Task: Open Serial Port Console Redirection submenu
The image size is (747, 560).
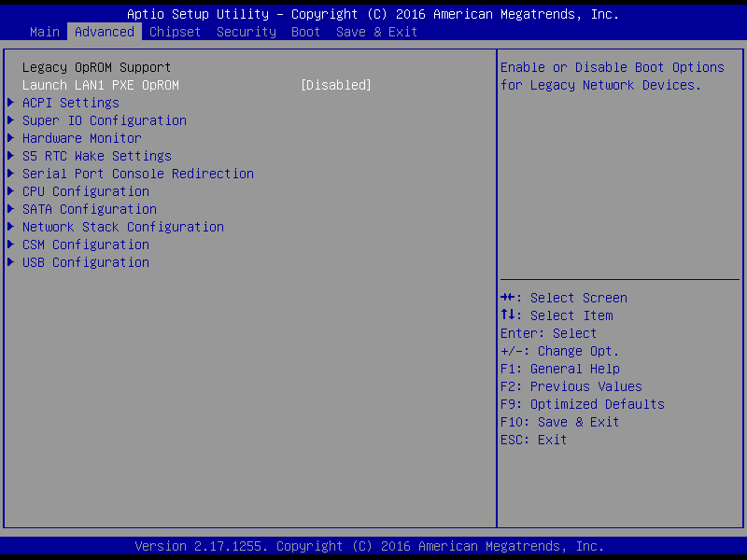Action: (x=138, y=174)
